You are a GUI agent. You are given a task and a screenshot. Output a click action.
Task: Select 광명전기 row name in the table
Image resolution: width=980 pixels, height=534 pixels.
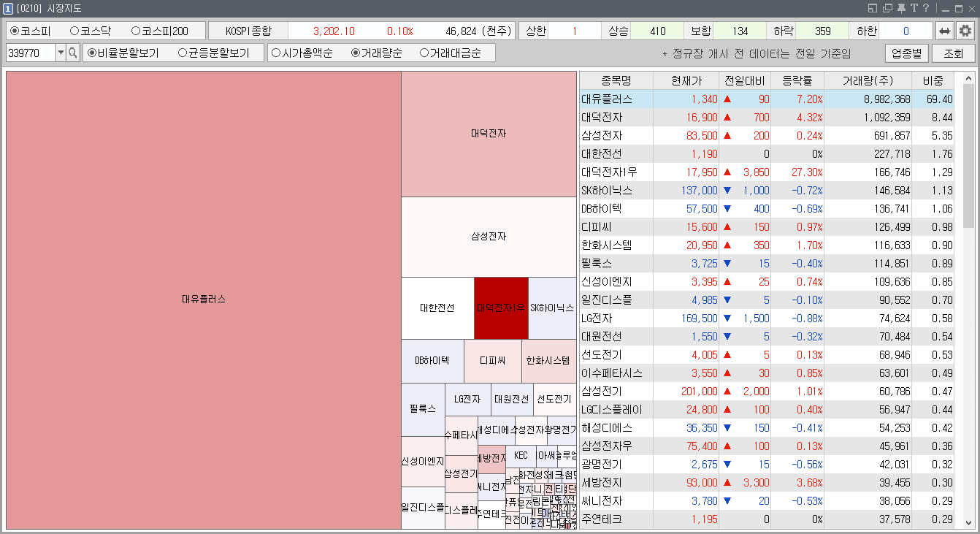tap(602, 464)
